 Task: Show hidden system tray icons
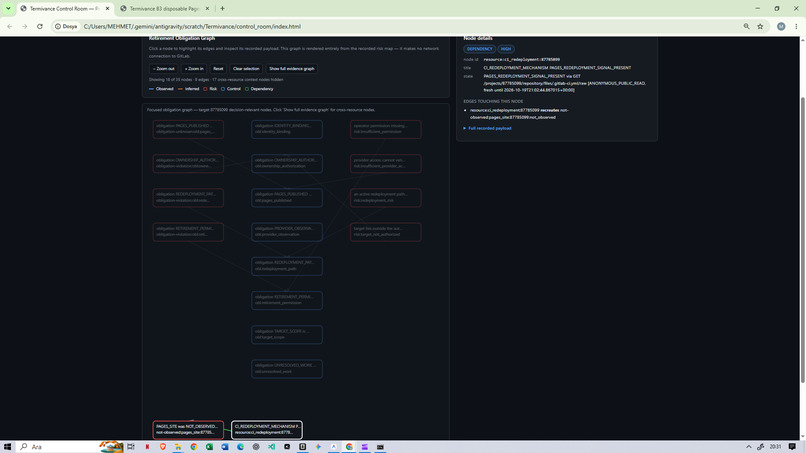(748, 447)
